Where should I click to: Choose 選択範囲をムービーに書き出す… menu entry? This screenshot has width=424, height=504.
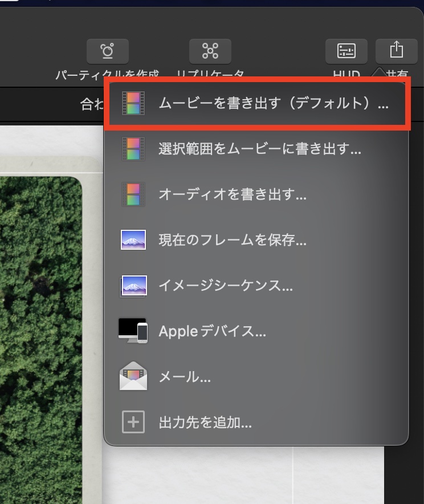(x=256, y=149)
